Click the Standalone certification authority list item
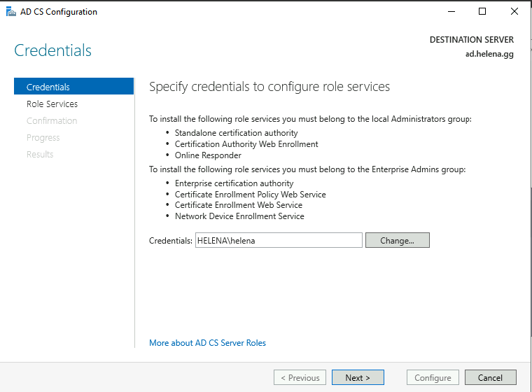532x392 pixels. click(236, 133)
